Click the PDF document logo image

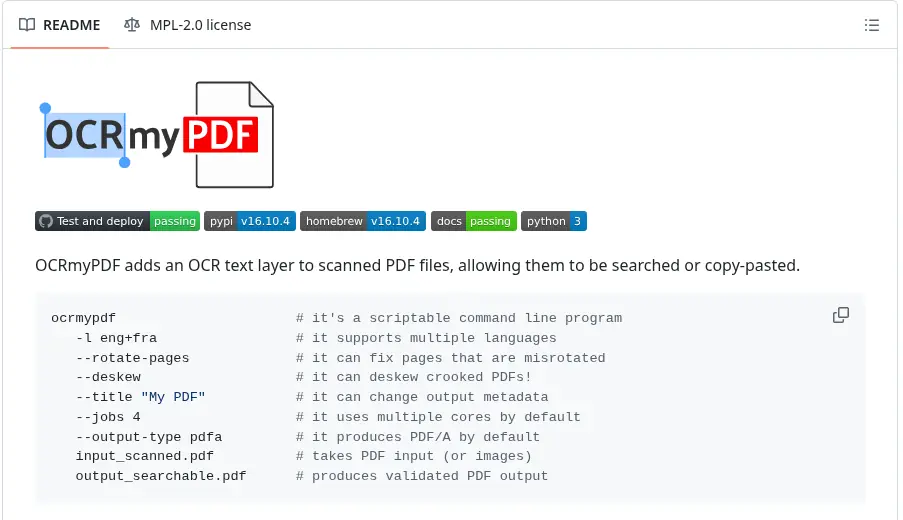click(234, 135)
